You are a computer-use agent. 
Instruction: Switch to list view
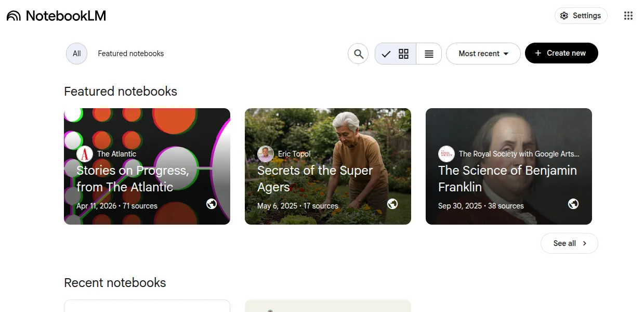click(429, 54)
